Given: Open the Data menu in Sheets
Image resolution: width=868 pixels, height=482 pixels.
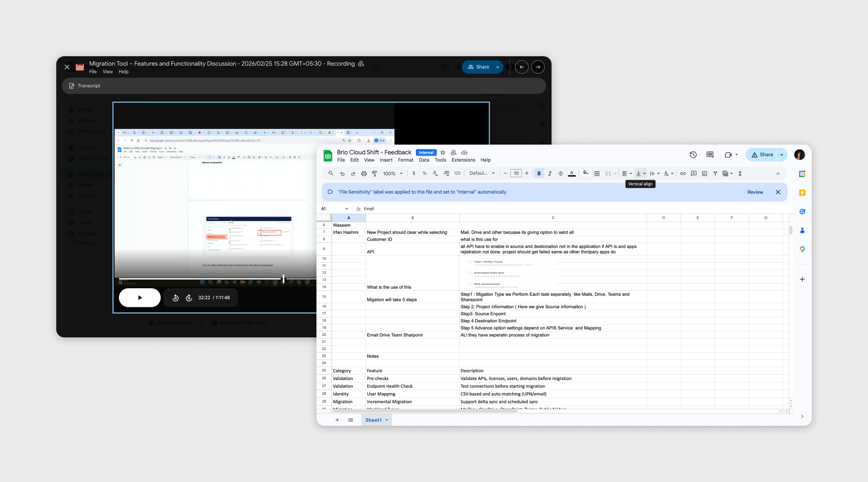Looking at the screenshot, I should coord(424,160).
